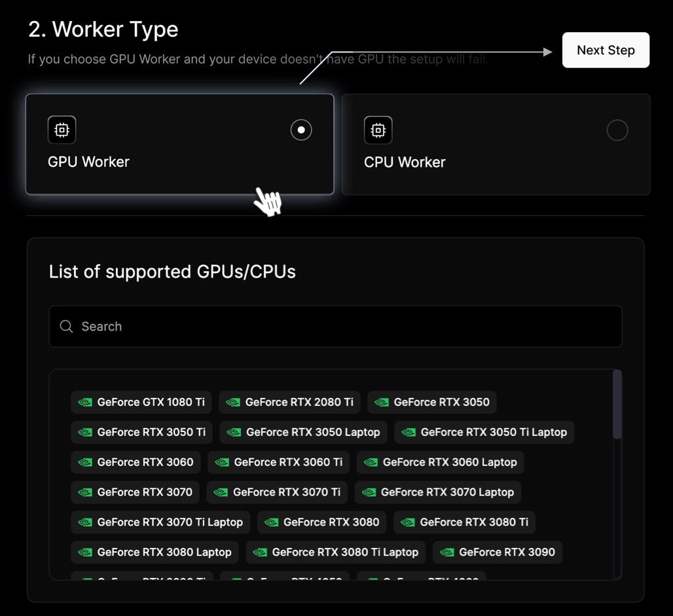The image size is (673, 616).
Task: Select the GeForce RTX 3070 Ti tag
Action: [277, 492]
